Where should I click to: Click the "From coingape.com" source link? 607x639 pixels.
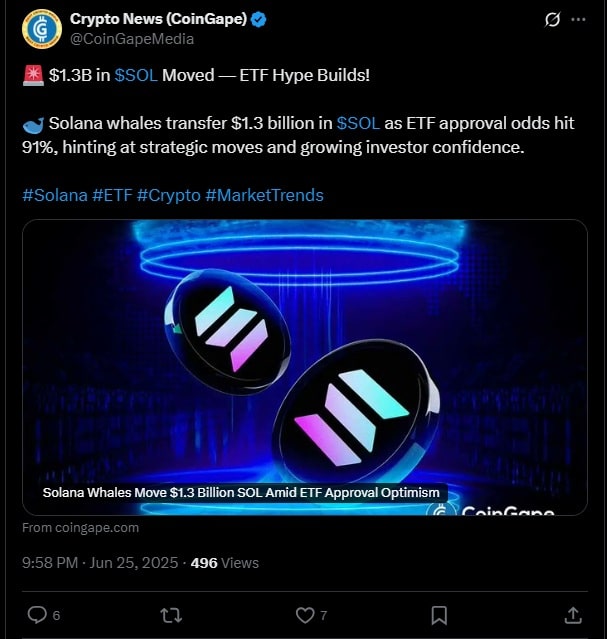(x=81, y=528)
